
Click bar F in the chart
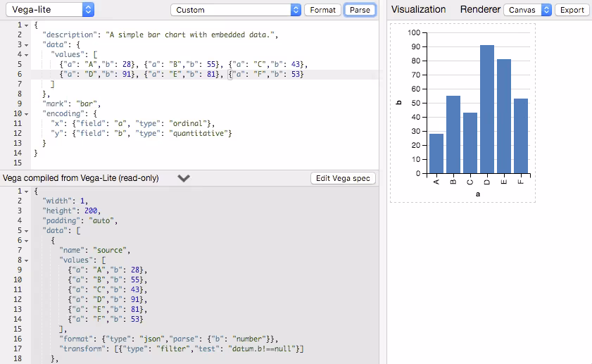[x=521, y=136]
